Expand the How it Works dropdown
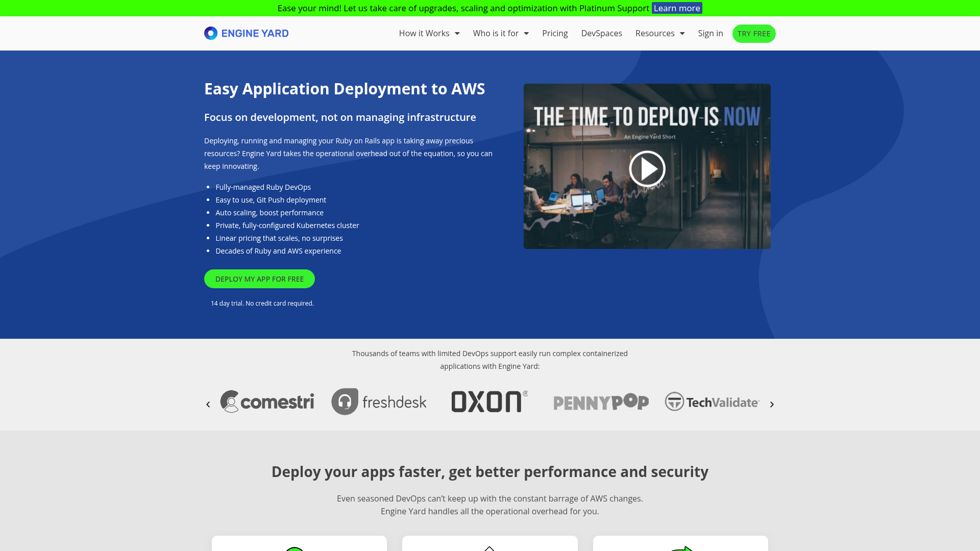This screenshot has width=980, height=551. click(x=429, y=33)
